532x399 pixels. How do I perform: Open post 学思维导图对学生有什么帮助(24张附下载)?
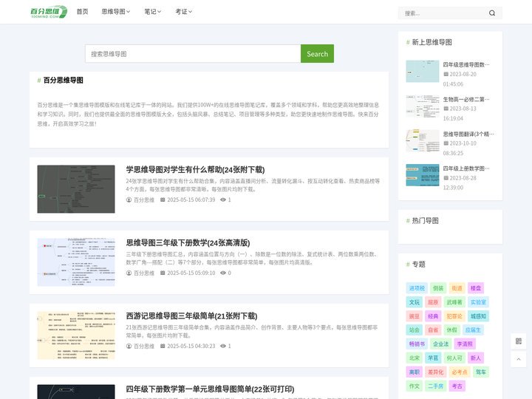click(195, 170)
